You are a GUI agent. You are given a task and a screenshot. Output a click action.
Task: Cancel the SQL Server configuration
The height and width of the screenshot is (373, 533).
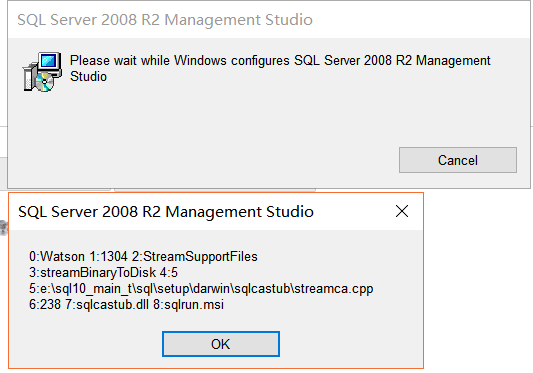pos(458,160)
